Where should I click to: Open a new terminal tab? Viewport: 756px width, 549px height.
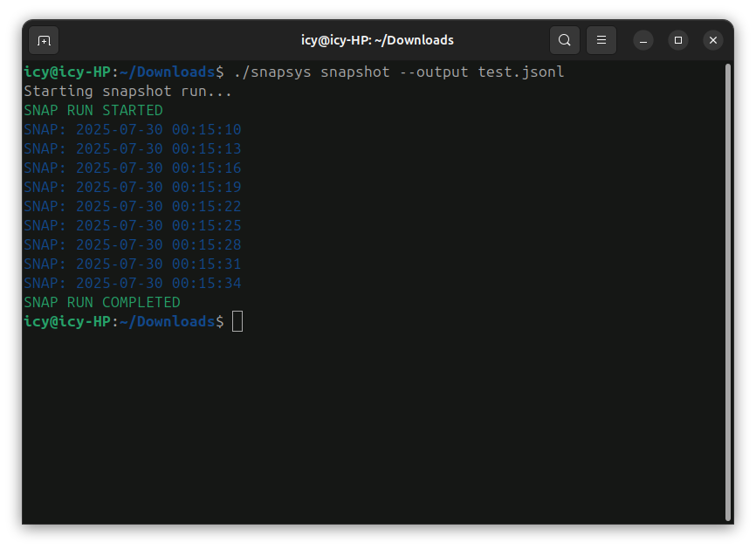pos(44,40)
